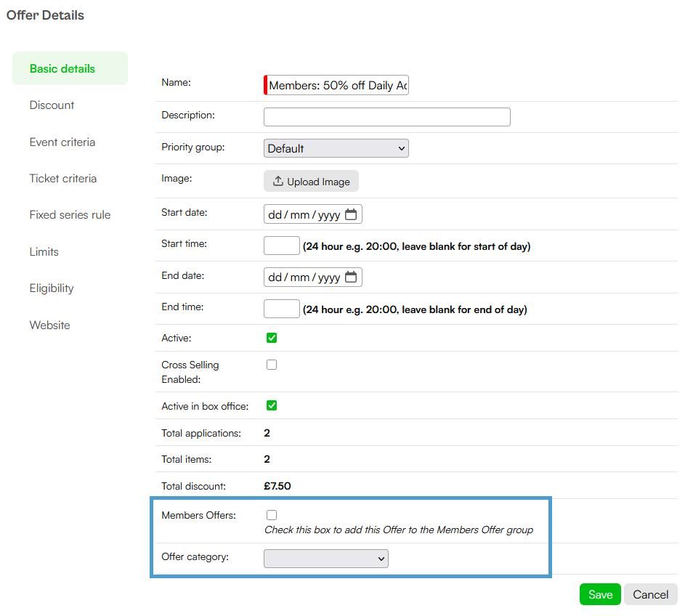Screen dimensions: 693x616
Task: Click the Name input field
Action: pyautogui.click(x=336, y=85)
